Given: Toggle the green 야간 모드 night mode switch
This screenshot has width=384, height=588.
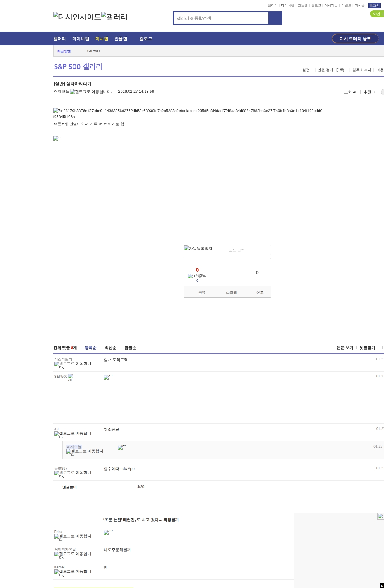Looking at the screenshot, I should point(377,14).
